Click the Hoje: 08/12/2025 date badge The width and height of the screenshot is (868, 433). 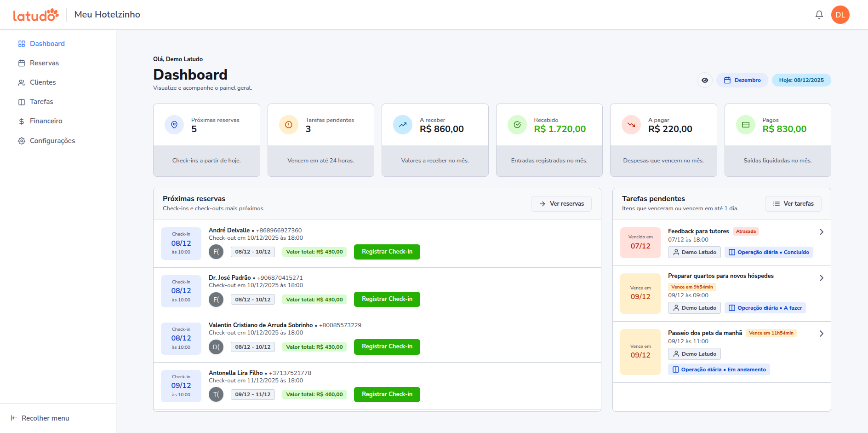[801, 80]
